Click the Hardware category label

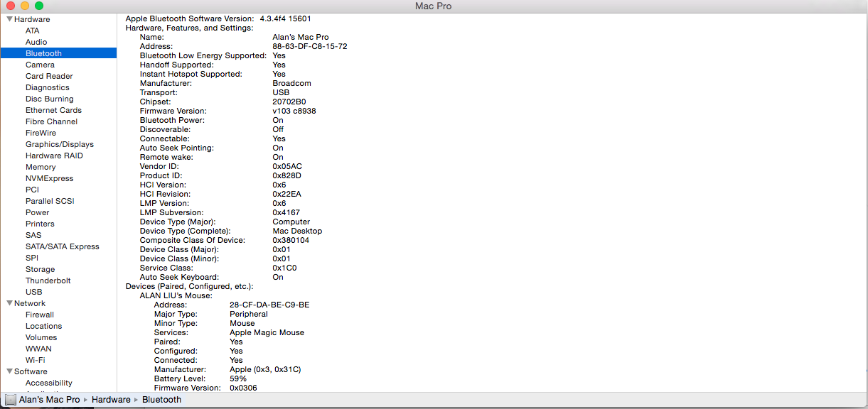32,19
